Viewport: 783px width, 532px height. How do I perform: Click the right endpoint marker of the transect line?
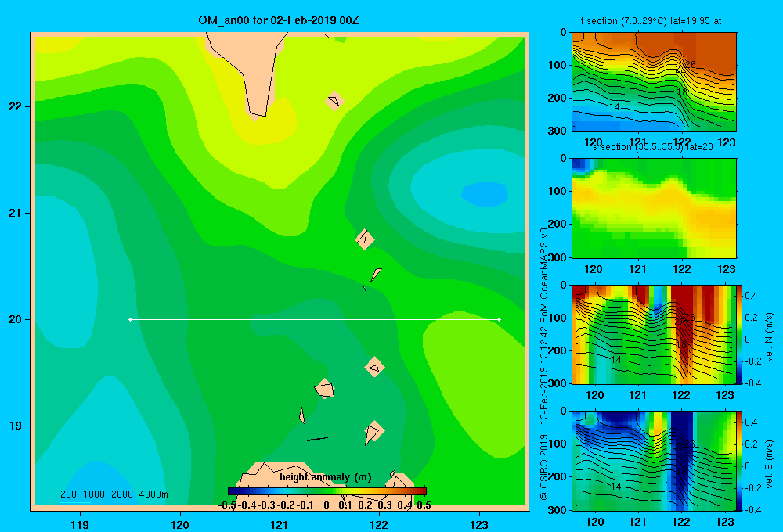[x=500, y=319]
